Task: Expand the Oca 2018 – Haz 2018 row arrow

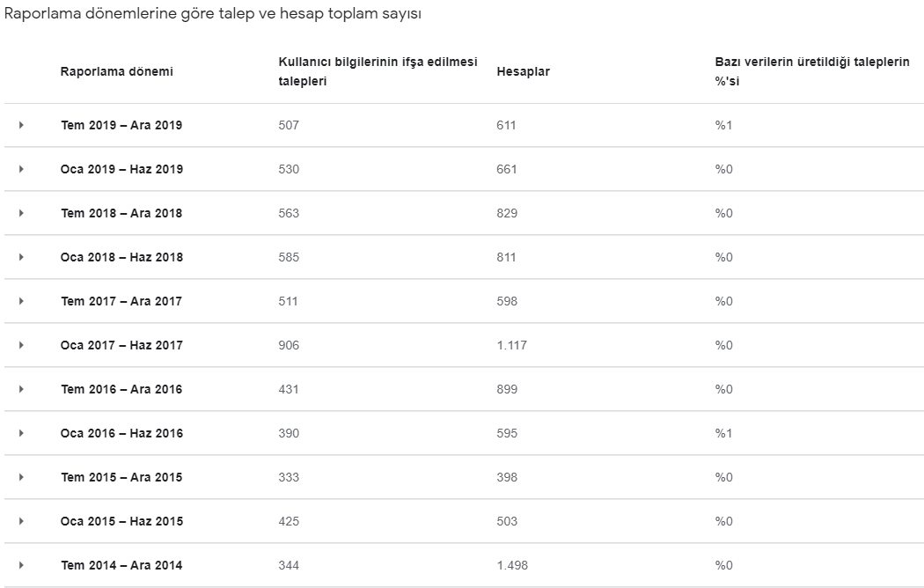Action: (x=21, y=257)
